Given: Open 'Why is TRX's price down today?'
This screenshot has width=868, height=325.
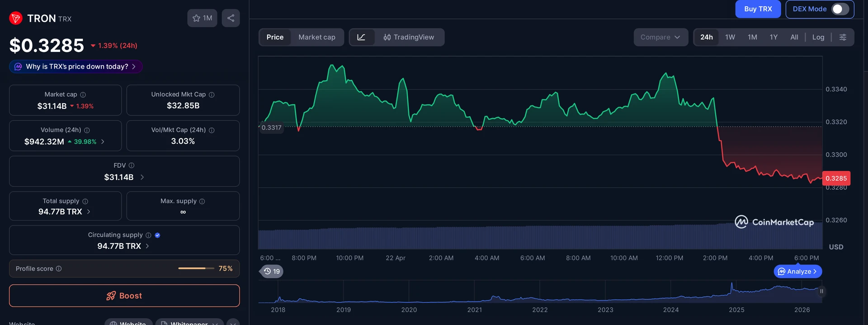Looking at the screenshot, I should pyautogui.click(x=76, y=66).
